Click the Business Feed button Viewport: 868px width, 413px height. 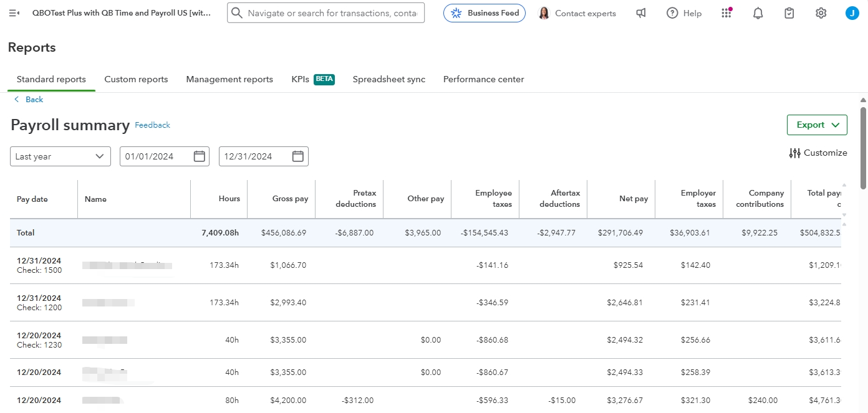click(485, 13)
